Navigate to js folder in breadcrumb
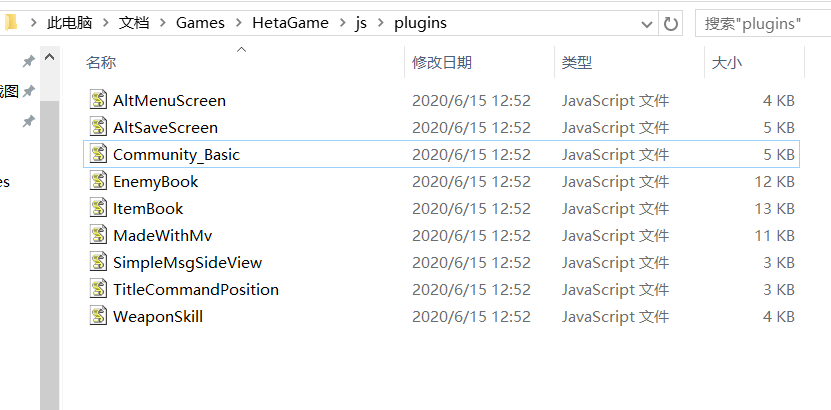This screenshot has height=410, width=831. point(361,23)
